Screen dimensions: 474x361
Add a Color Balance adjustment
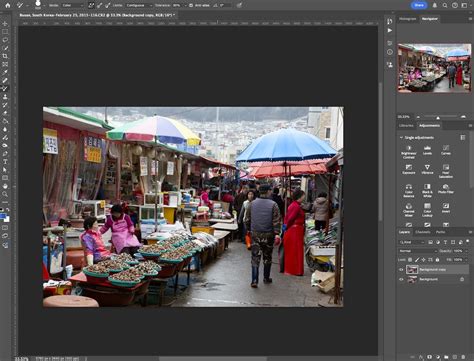point(409,190)
